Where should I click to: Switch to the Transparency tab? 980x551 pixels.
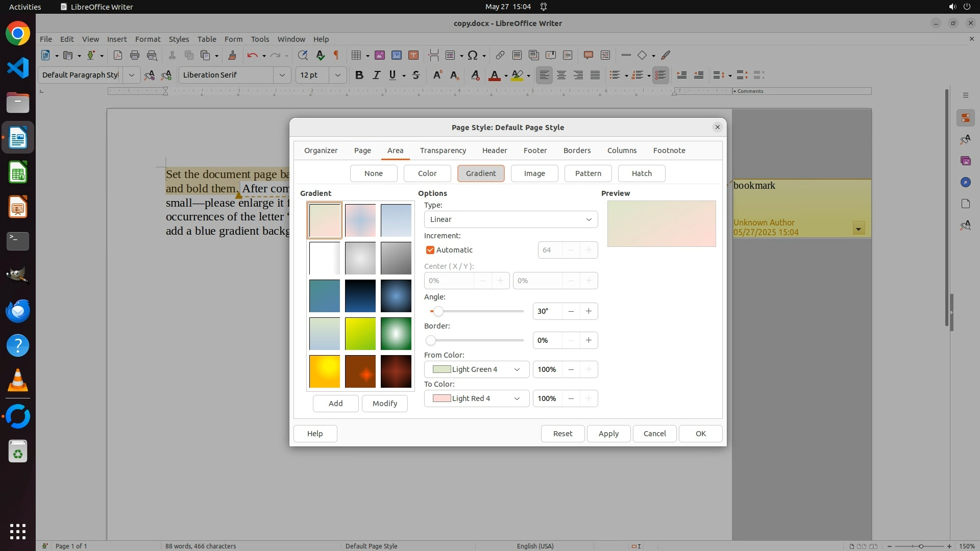click(443, 151)
